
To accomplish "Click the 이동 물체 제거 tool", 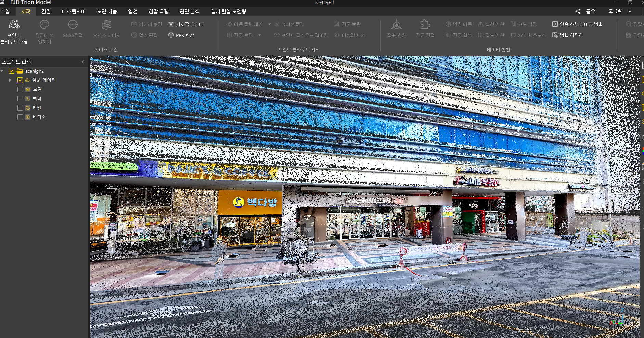I will coord(244,24).
